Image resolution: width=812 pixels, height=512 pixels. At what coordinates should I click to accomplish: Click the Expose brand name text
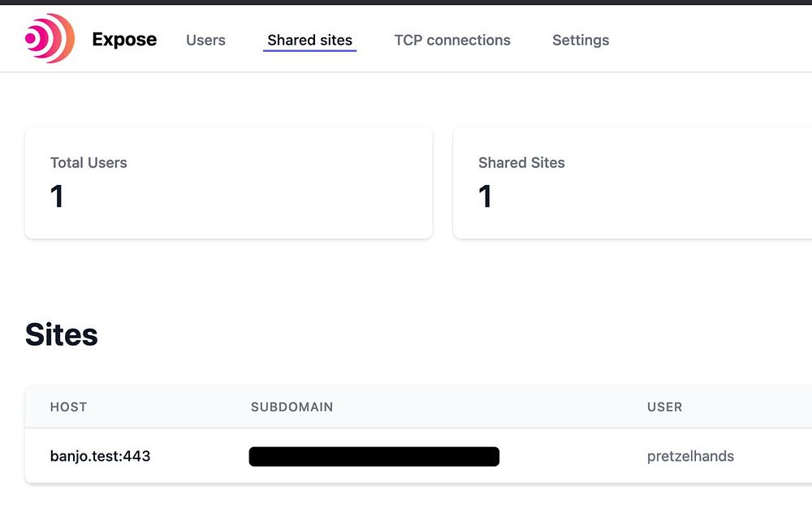click(124, 40)
